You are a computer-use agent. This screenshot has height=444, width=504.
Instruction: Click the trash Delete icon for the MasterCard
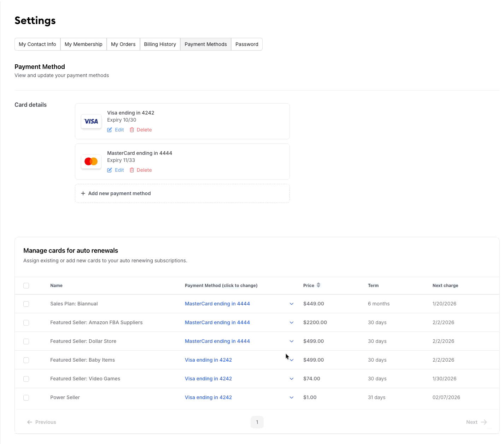pos(132,170)
